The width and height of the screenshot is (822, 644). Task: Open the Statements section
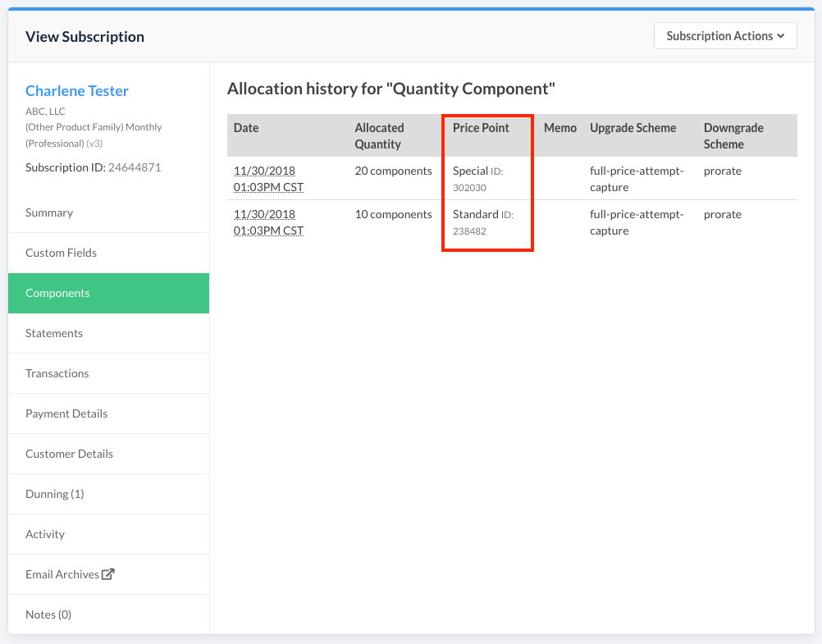coord(54,333)
